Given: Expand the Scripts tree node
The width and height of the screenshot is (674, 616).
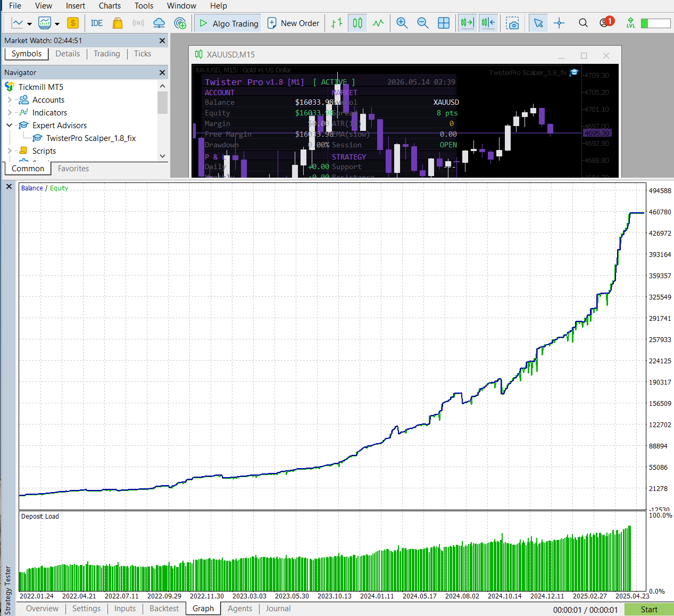Looking at the screenshot, I should point(9,151).
